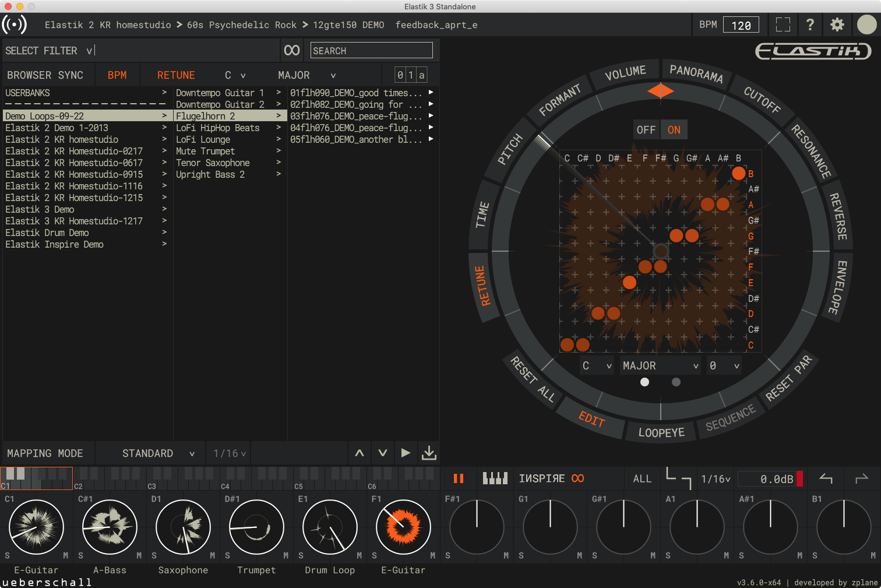Open LOOPEYE view

[661, 432]
